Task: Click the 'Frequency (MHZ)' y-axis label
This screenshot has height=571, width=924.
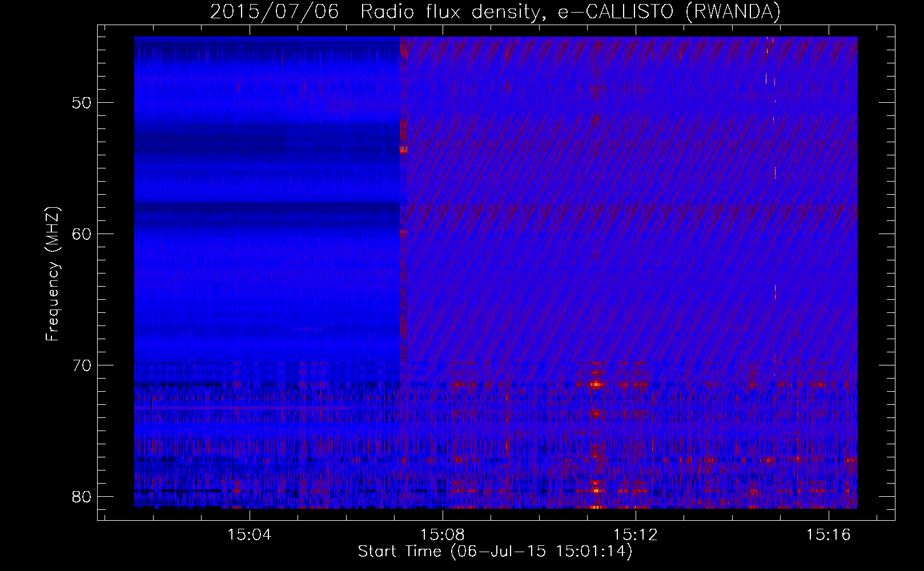Action: [x=53, y=274]
